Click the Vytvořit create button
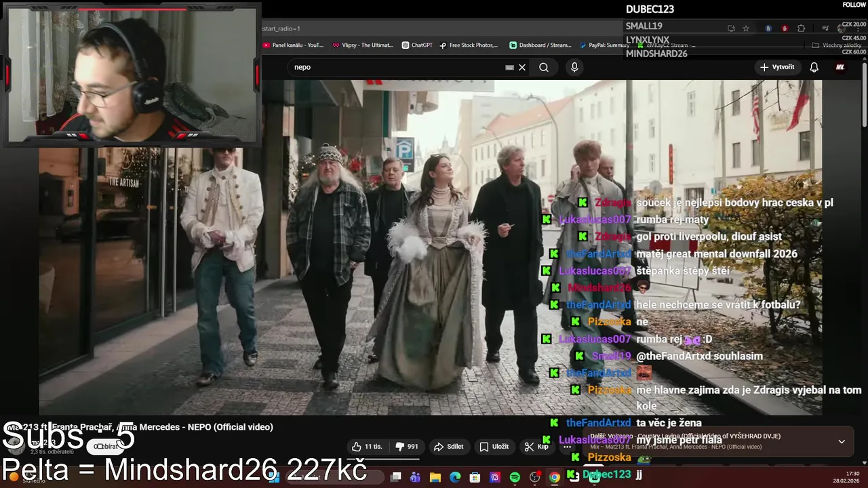 (x=778, y=67)
